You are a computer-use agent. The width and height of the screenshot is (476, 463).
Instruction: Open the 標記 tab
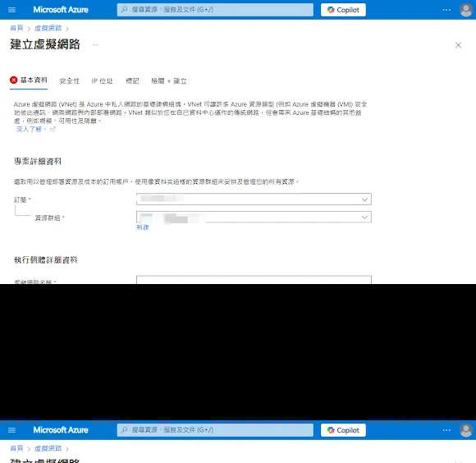[x=132, y=81]
